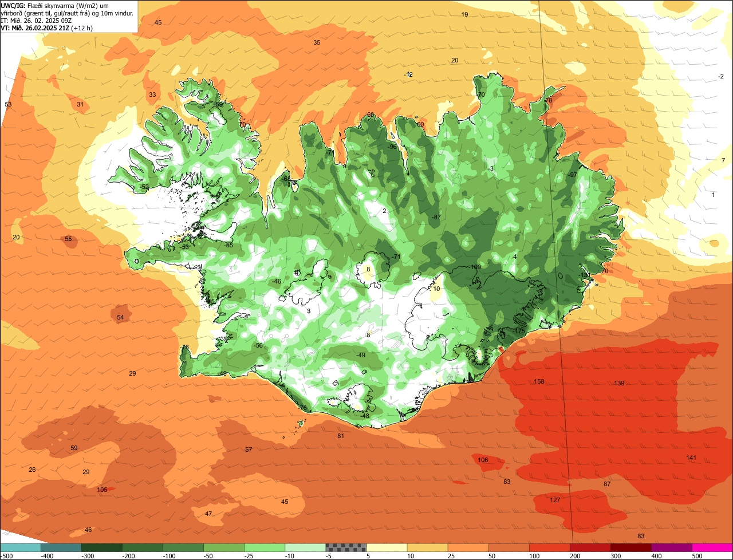Click the map value '7' near the right edge

coord(723,161)
